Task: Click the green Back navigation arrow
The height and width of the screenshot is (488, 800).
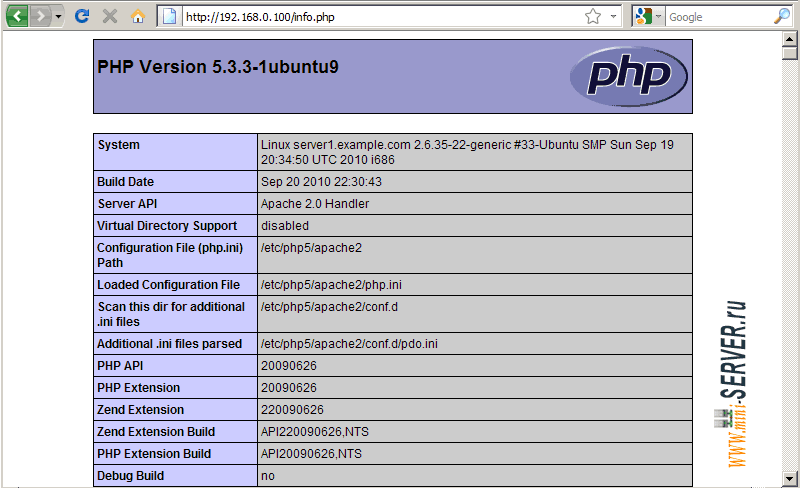Action: point(17,16)
